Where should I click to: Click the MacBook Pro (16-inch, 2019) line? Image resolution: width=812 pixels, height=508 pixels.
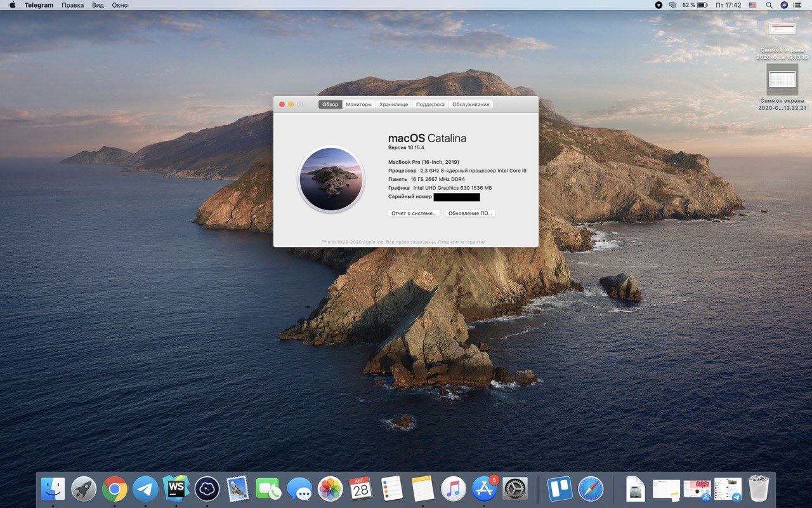(424, 162)
